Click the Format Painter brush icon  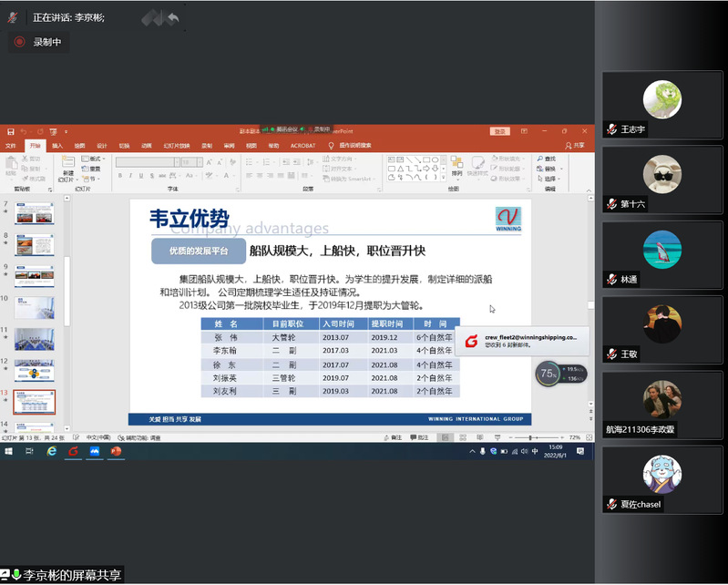point(26,179)
